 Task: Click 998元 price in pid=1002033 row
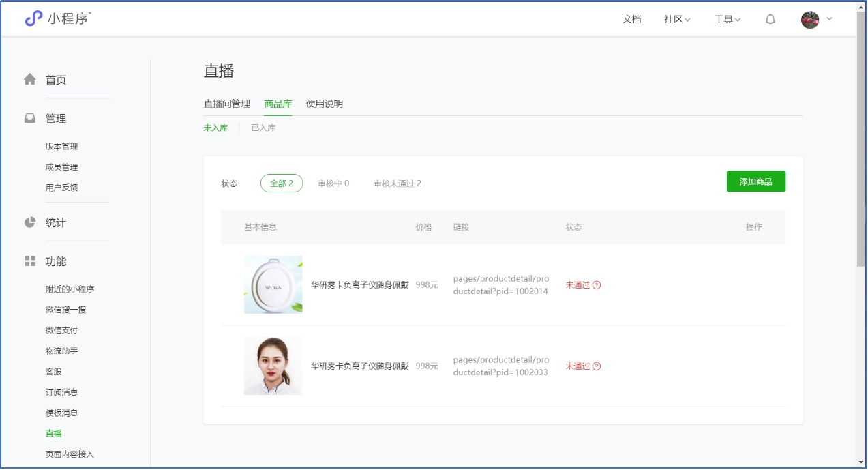[427, 366]
